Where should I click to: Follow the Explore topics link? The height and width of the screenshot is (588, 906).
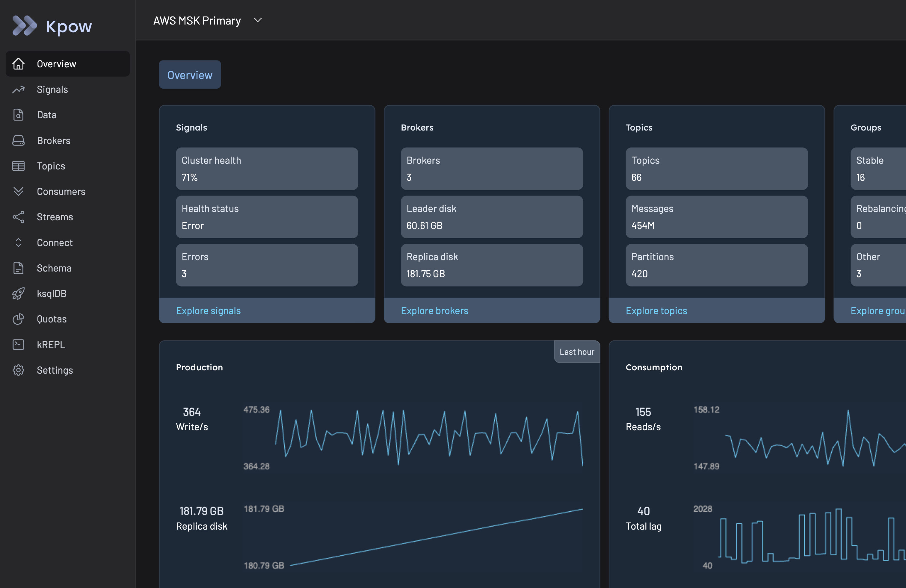[656, 311]
